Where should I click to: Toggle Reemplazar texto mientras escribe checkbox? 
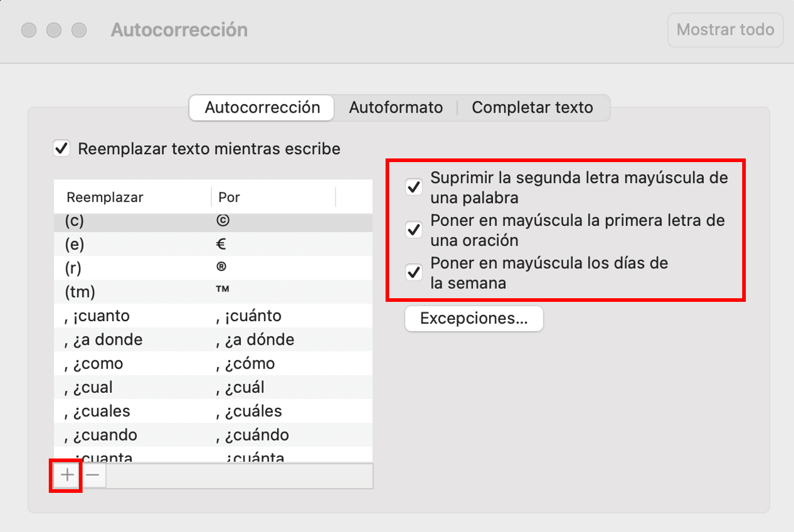(x=61, y=148)
